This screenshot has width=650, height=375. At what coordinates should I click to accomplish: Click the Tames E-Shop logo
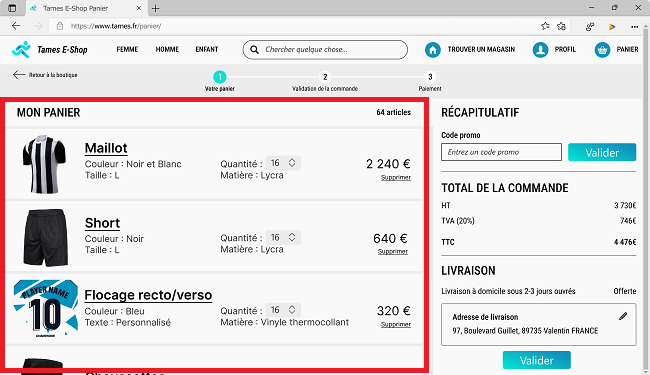pos(50,50)
